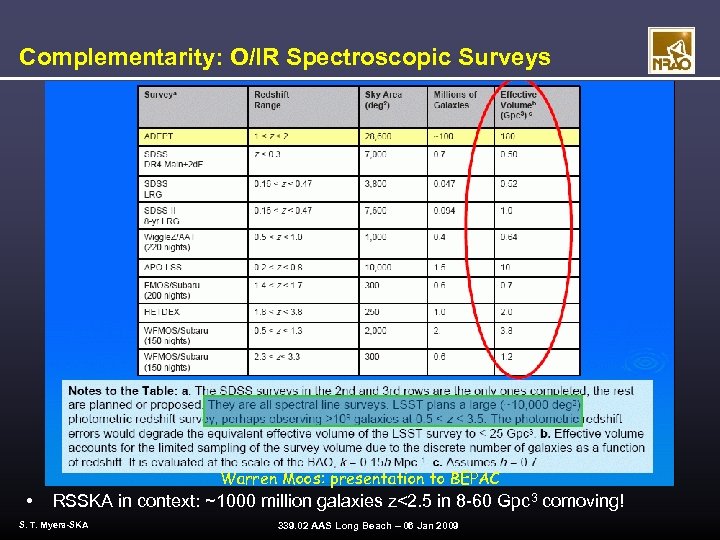The height and width of the screenshot is (540, 720).
Task: Click the '0.2 < z < 0.8' redshift cell
Action: point(303,268)
